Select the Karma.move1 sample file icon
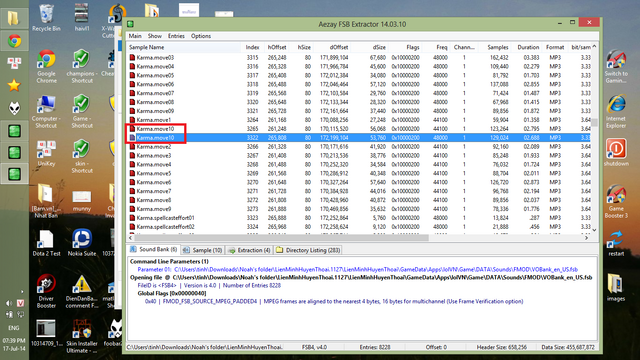The image size is (640, 360). [x=132, y=120]
